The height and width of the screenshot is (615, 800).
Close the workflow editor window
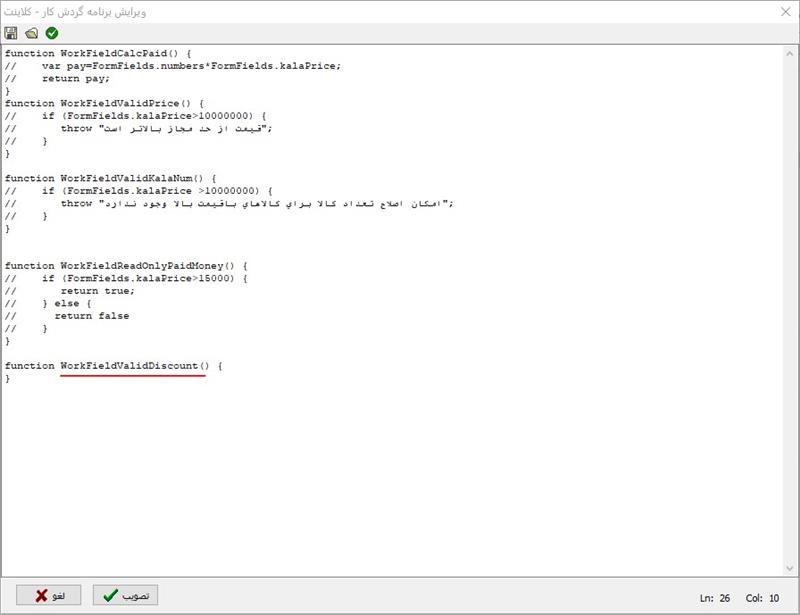pyautogui.click(x=781, y=12)
